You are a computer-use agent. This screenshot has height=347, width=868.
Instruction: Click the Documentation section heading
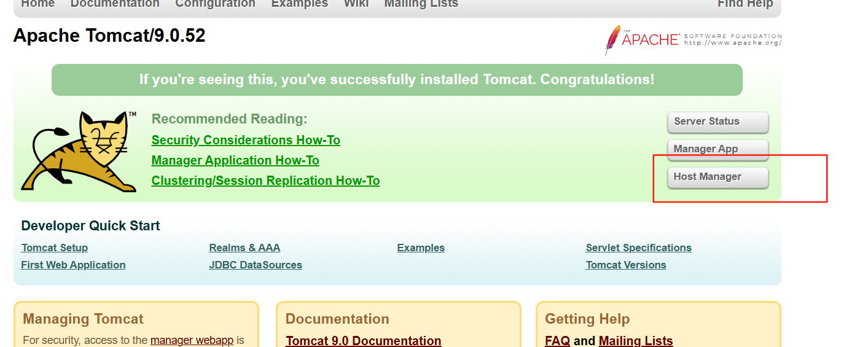337,319
